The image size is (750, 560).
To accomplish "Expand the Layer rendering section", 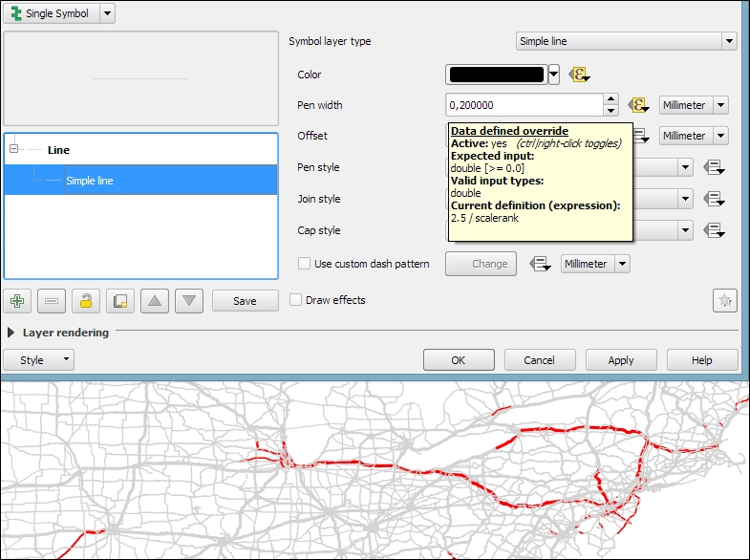I will pos(11,333).
